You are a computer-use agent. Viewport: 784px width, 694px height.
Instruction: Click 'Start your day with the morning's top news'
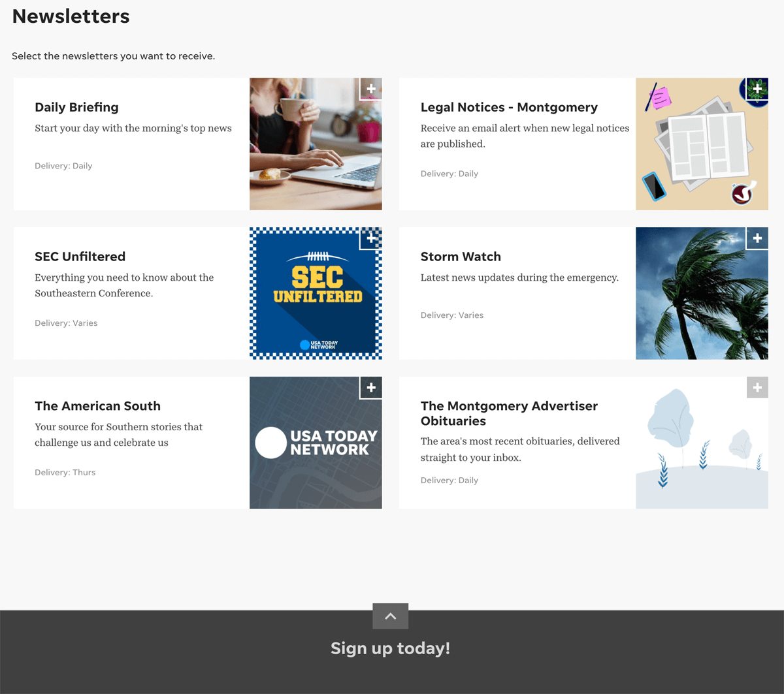click(133, 128)
